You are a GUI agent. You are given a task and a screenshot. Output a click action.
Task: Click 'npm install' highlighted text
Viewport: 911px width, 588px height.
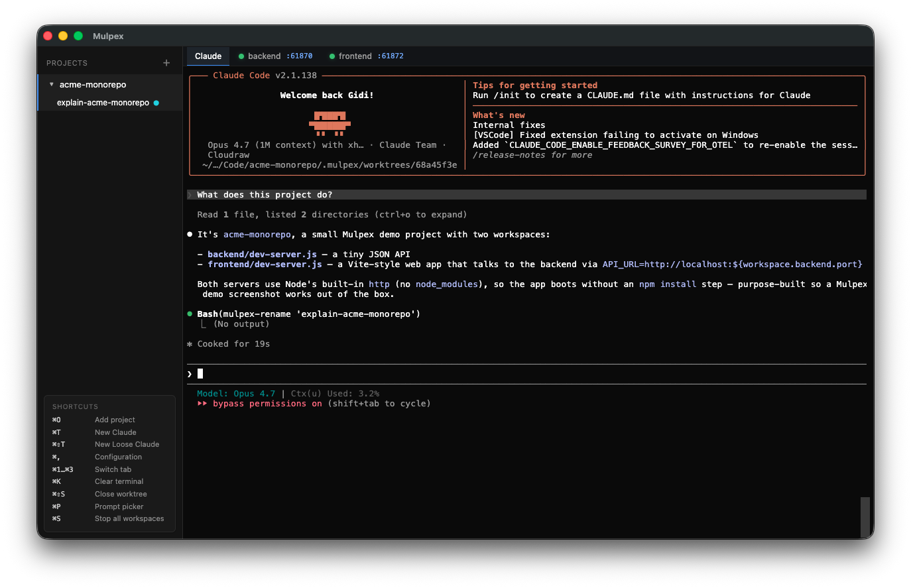[668, 284]
